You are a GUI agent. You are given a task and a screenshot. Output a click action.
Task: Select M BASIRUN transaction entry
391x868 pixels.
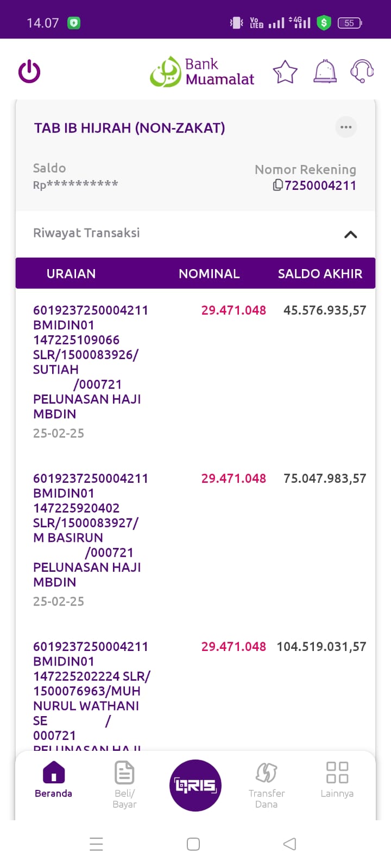(90, 537)
